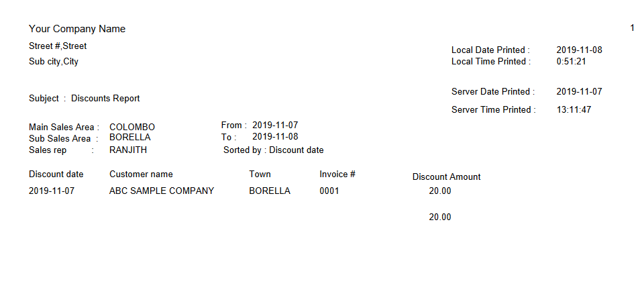
Task: Click the To date 2019-11-08
Action: 275,136
